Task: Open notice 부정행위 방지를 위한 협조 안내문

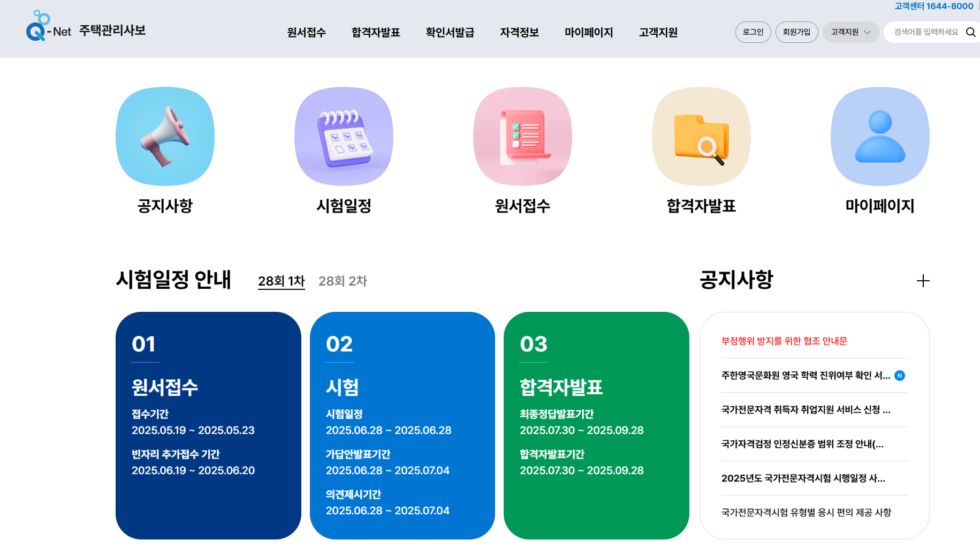Action: (784, 341)
